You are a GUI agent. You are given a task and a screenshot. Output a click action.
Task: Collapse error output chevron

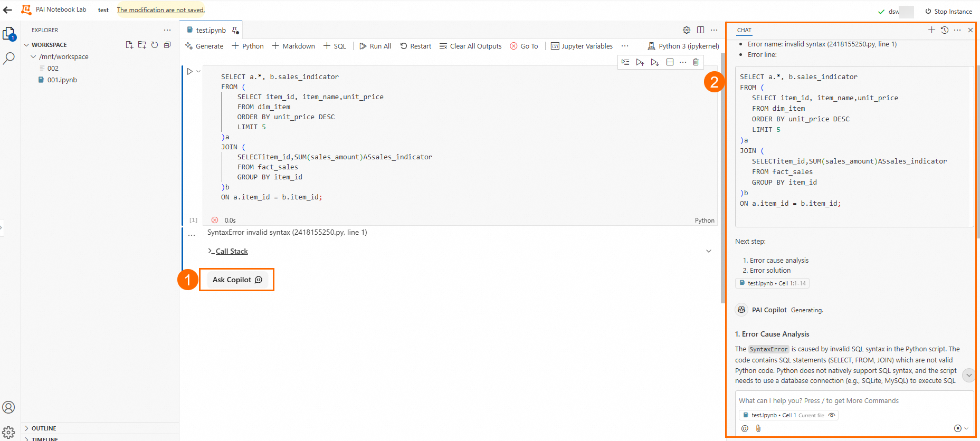pos(709,251)
